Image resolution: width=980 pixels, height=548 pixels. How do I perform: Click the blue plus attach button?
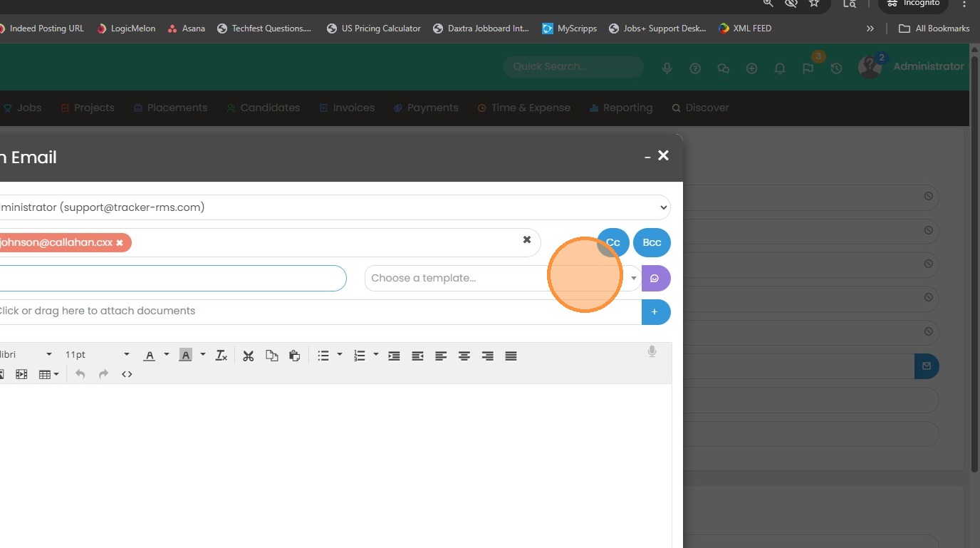click(x=655, y=312)
